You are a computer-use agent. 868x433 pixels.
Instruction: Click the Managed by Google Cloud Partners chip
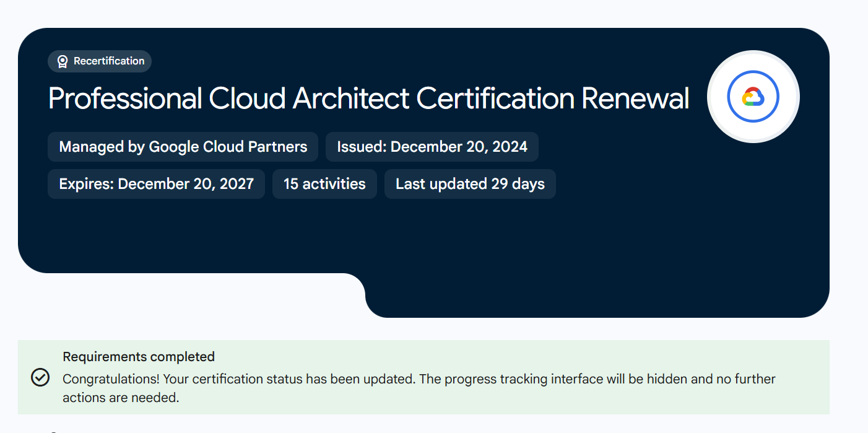[183, 147]
